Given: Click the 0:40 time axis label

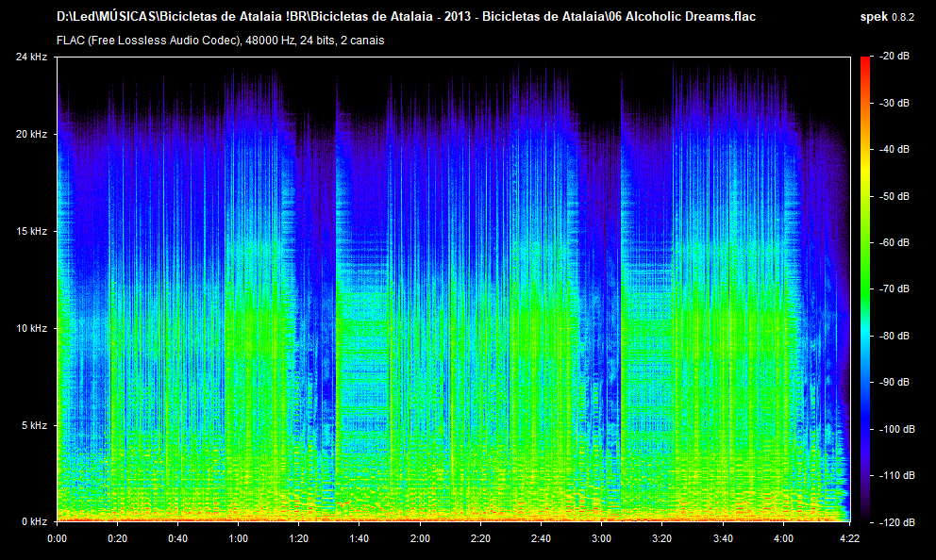Looking at the screenshot, I should [178, 538].
